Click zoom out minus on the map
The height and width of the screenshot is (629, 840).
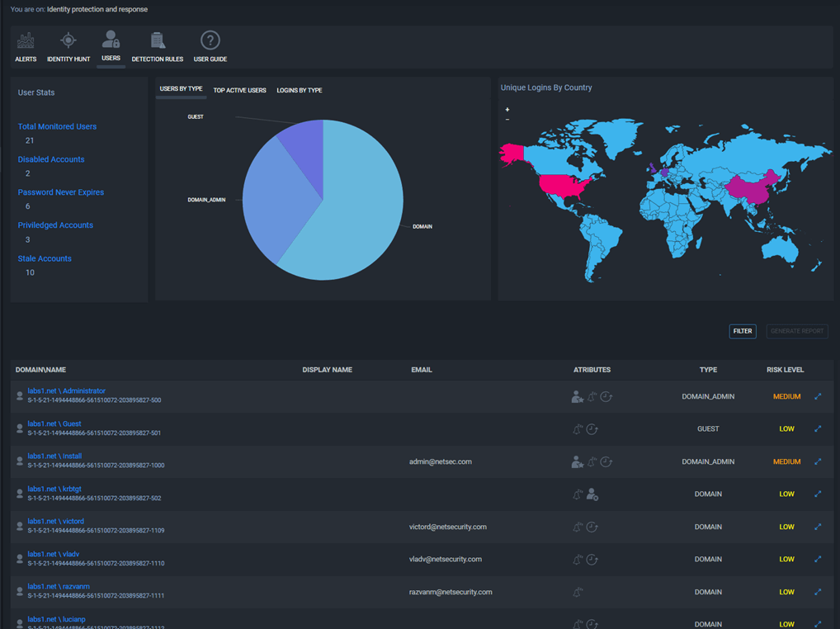(x=507, y=121)
